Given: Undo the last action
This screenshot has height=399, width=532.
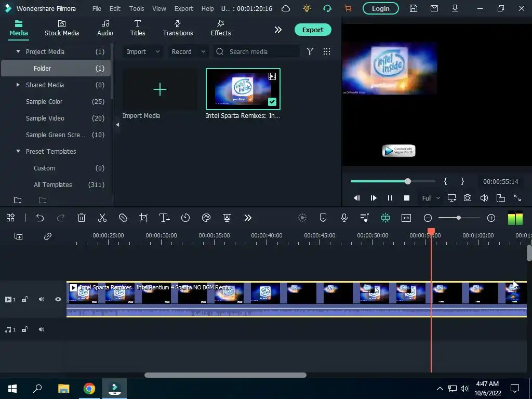Looking at the screenshot, I should (x=40, y=218).
